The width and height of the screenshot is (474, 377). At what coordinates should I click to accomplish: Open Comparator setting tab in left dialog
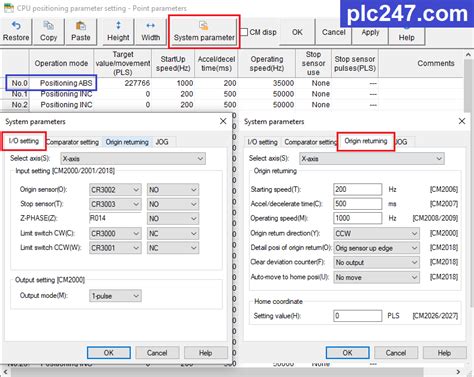pyautogui.click(x=72, y=142)
